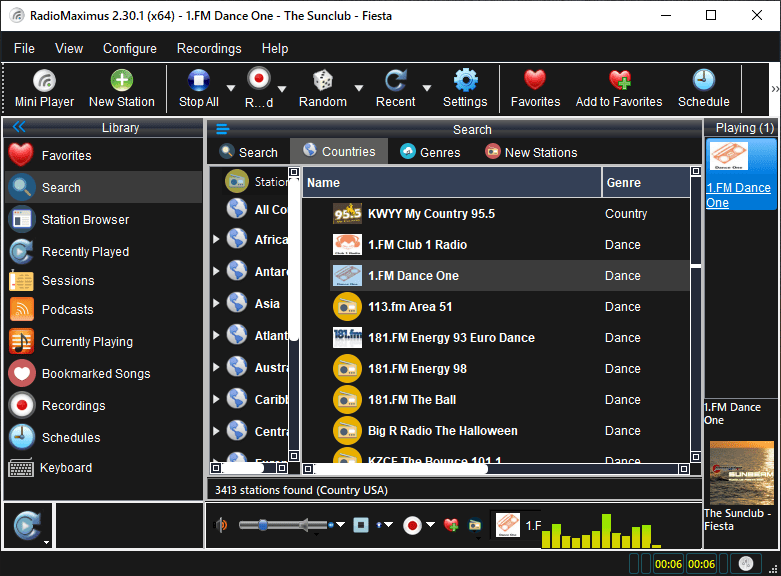
Task: Click the station list vertical scrollbar
Action: [695, 314]
